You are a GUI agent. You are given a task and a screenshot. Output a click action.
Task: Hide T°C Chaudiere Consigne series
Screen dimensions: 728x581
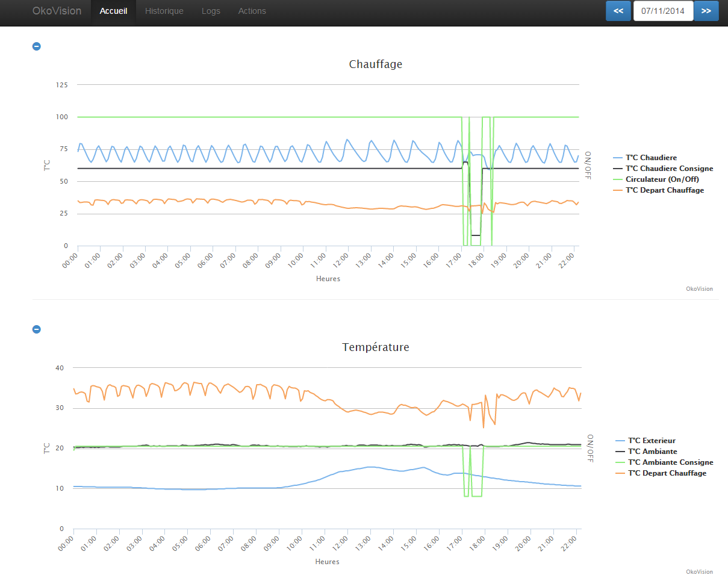[669, 169]
